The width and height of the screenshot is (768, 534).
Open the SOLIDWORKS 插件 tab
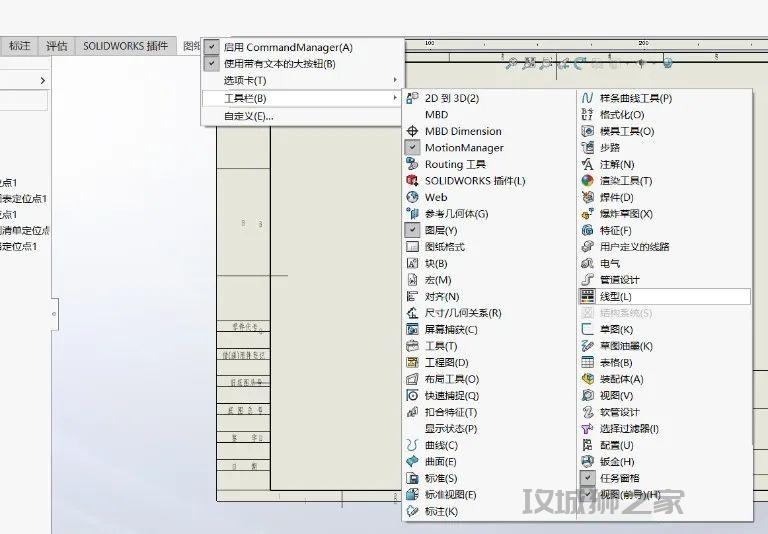[125, 46]
